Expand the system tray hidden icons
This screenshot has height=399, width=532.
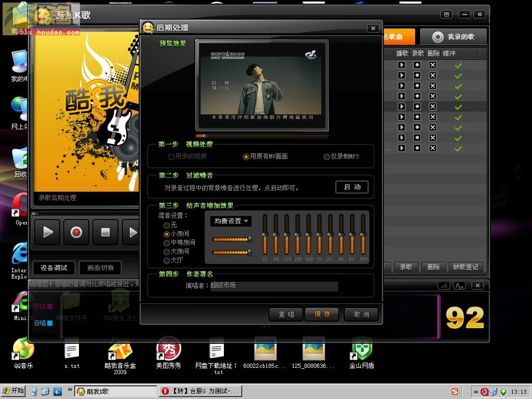pos(476,392)
